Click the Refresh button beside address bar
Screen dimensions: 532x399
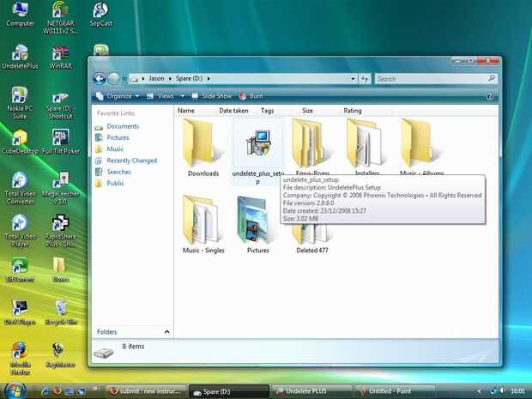pyautogui.click(x=365, y=79)
